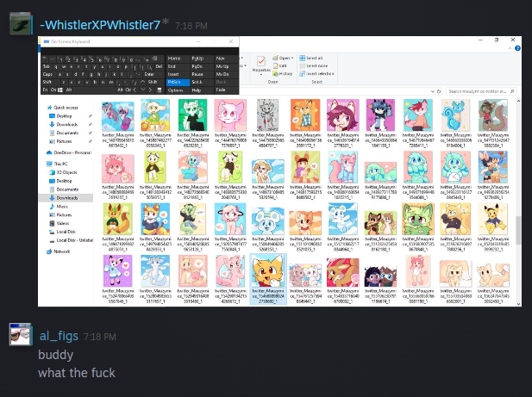Click the Invert selection icon
This screenshot has height=397, width=532.
(303, 73)
